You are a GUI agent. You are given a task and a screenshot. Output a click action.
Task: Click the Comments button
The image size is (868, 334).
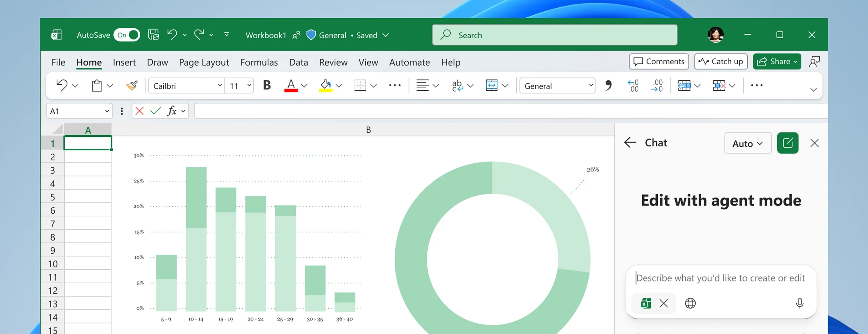pos(659,61)
